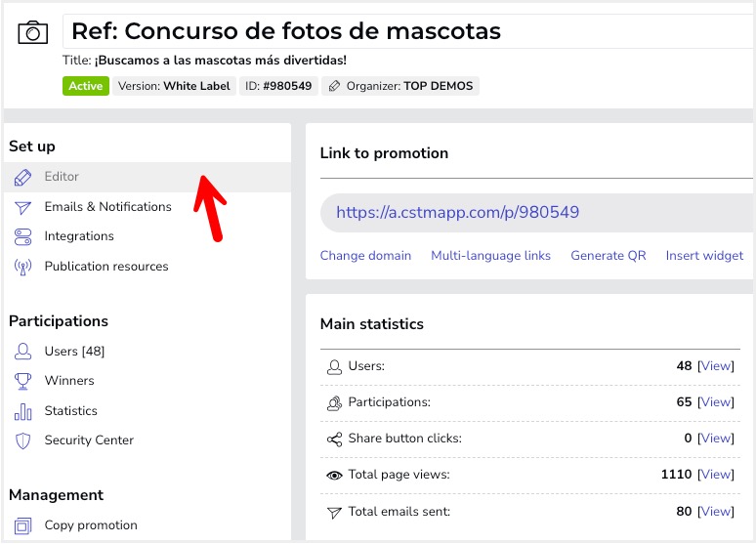This screenshot has height=544, width=756.
Task: Click the Organizer pencil edit icon
Action: point(334,86)
